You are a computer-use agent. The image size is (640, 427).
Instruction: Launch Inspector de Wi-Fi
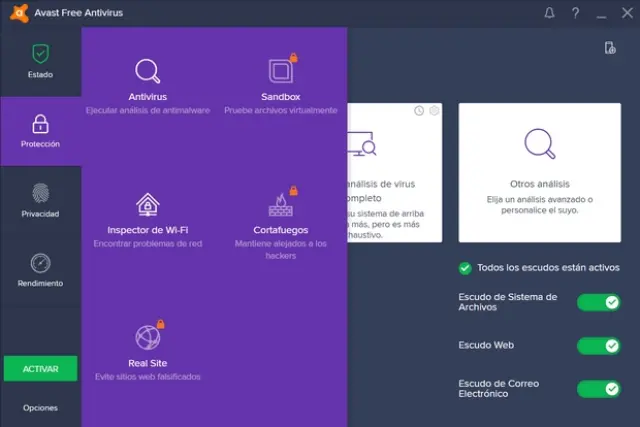(x=148, y=205)
